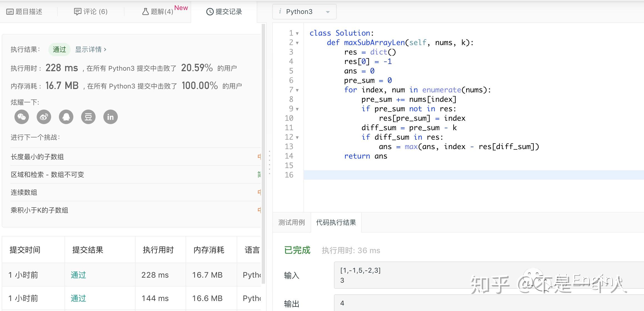Share result via QQ icon
The width and height of the screenshot is (644, 311).
coord(66,117)
